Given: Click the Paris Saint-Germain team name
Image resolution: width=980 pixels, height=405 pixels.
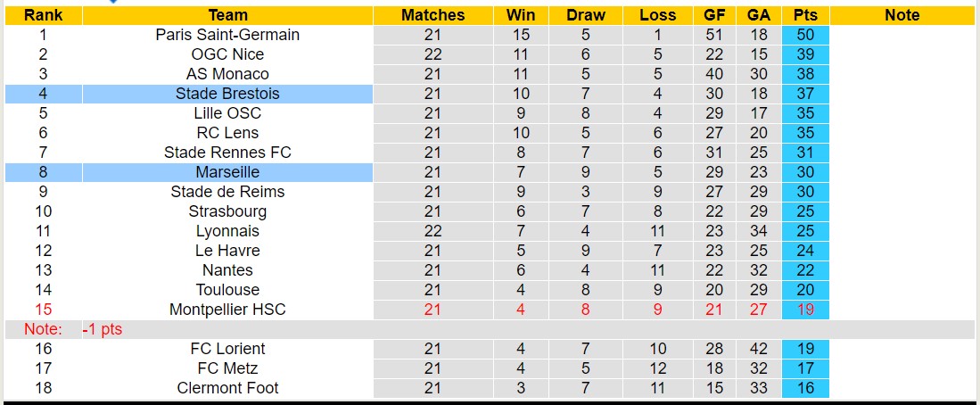Looking at the screenshot, I should (227, 35).
